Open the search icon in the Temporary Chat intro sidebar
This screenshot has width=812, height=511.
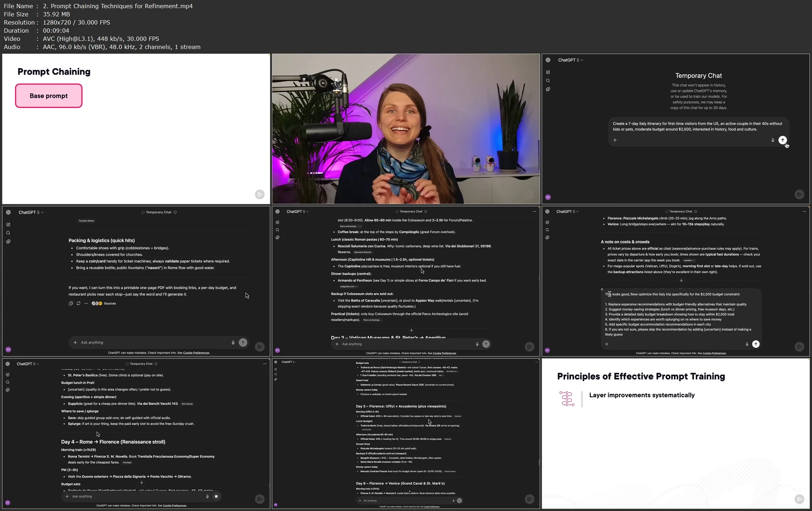548,81
